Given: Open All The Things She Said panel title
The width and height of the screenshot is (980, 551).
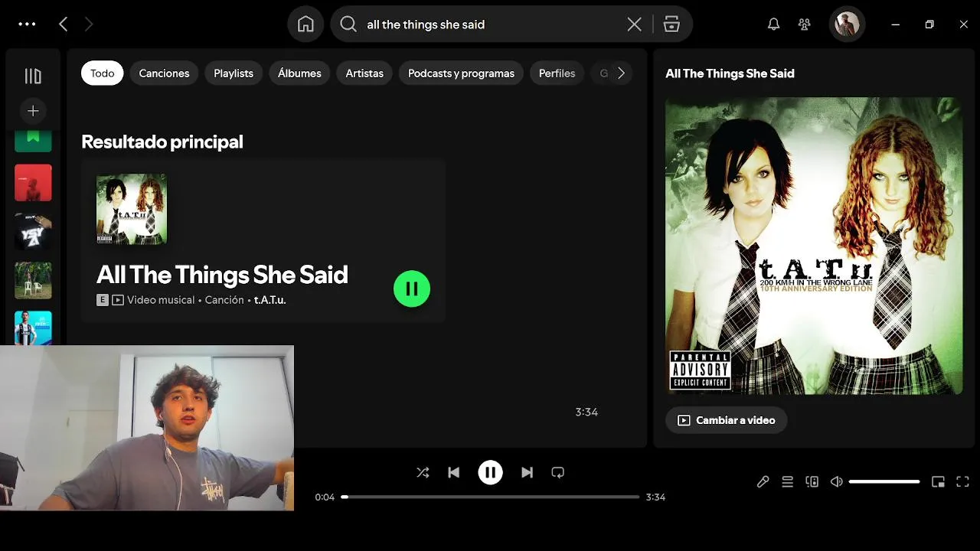Looking at the screenshot, I should pos(730,73).
